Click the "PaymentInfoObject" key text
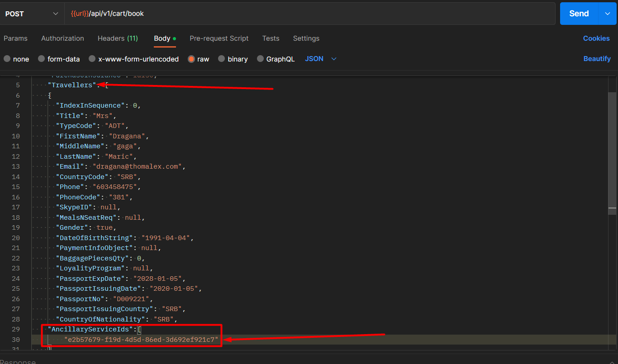This screenshot has height=364, width=618. [x=95, y=248]
